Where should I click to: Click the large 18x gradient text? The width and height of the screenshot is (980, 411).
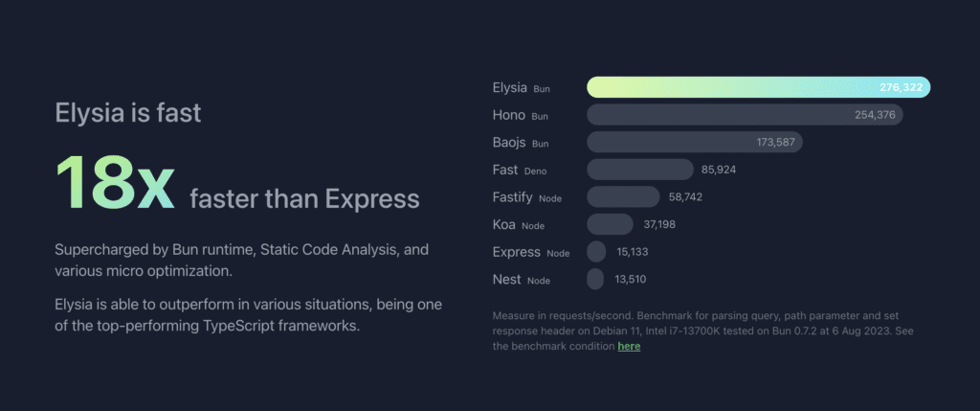(115, 183)
